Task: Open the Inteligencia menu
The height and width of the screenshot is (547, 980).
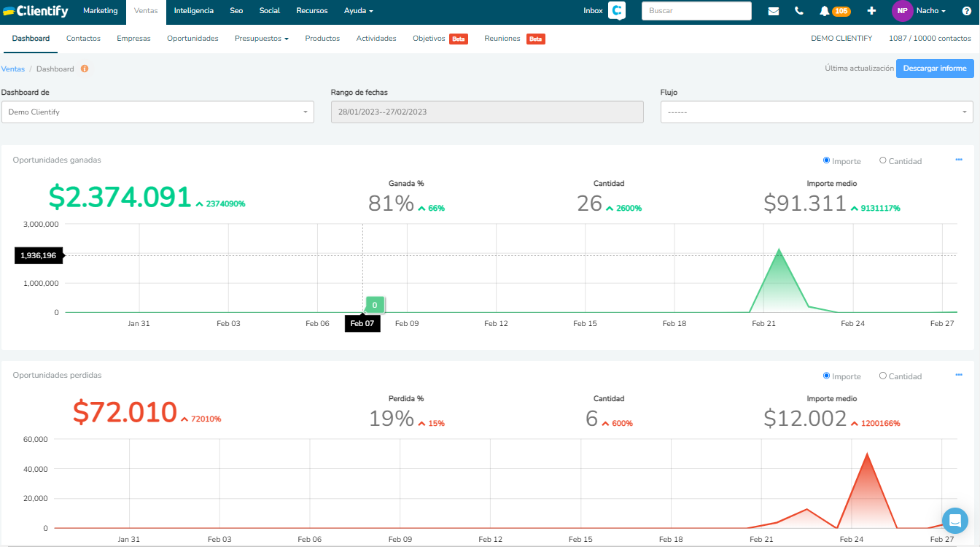Action: coord(194,11)
